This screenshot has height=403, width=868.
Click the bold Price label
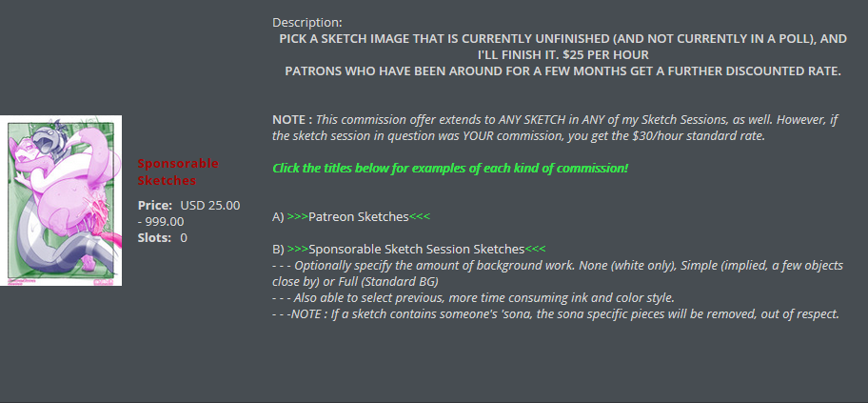pos(155,205)
